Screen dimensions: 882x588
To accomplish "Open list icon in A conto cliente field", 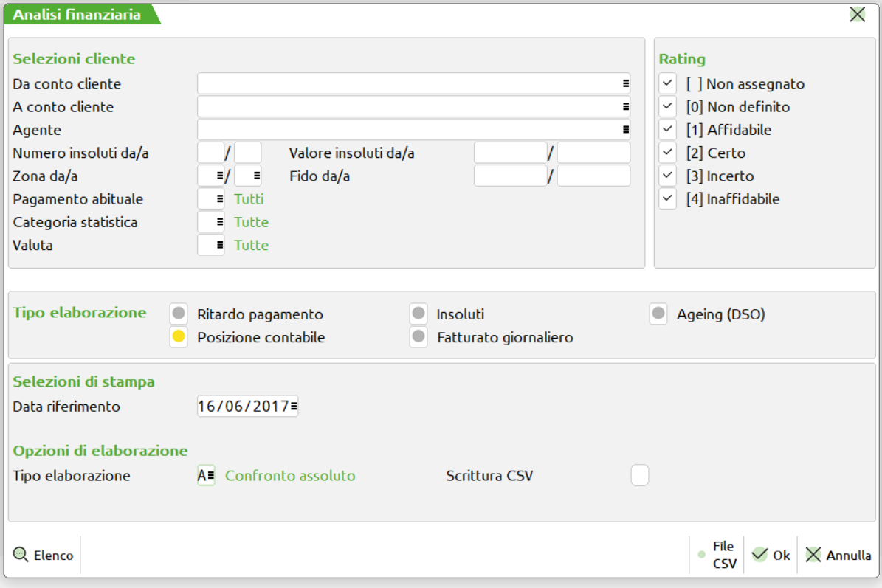I will pyautogui.click(x=625, y=107).
